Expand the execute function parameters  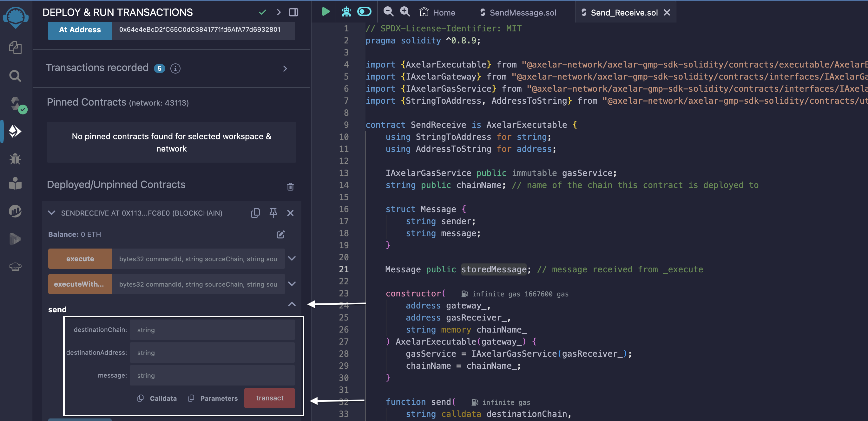tap(292, 259)
